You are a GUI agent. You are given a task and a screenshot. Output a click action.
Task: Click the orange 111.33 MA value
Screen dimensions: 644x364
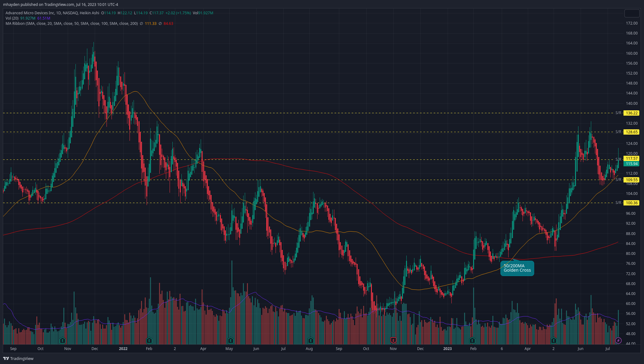coord(151,24)
